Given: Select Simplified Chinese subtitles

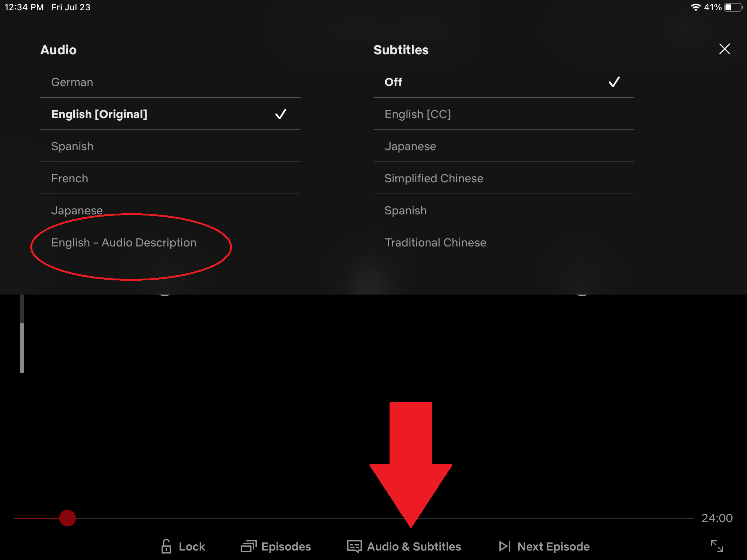Looking at the screenshot, I should pos(433,178).
